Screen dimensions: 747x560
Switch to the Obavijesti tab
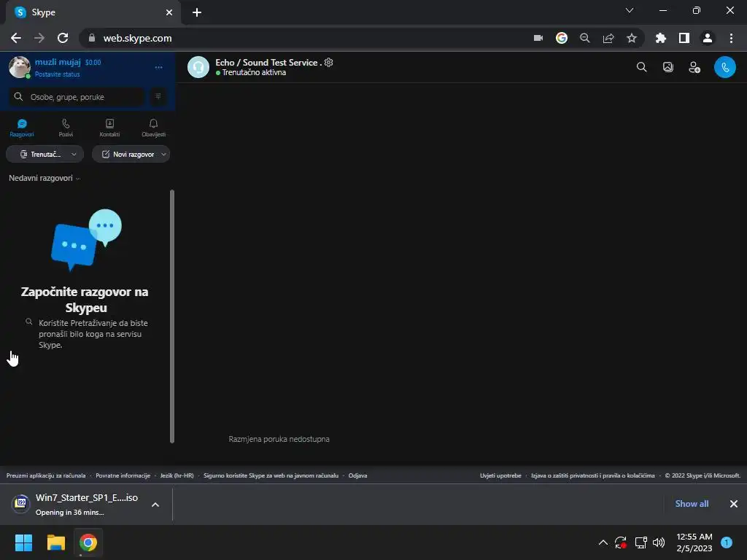pos(153,128)
